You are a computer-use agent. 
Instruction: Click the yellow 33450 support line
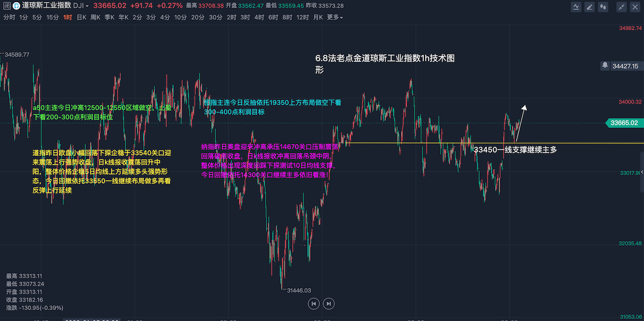[403, 143]
